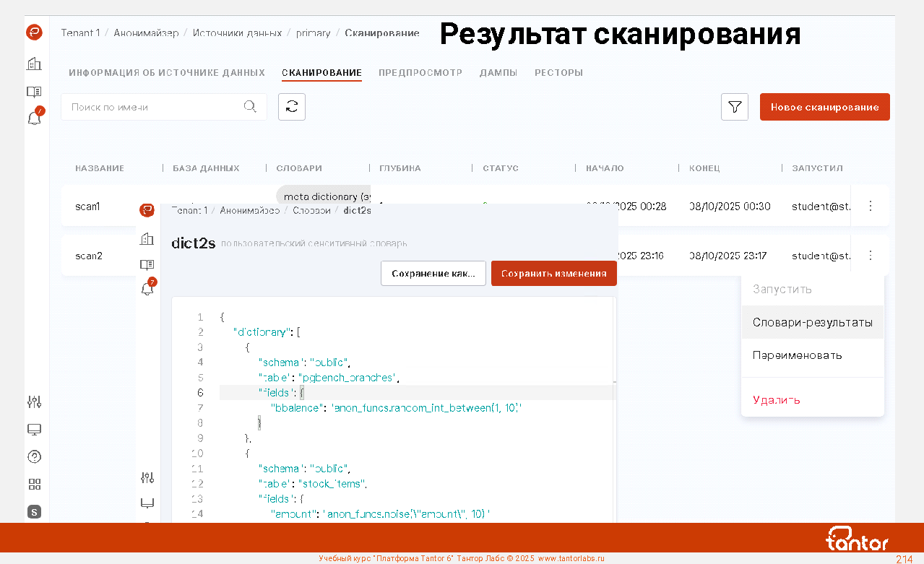
Task: Select Словари-результаты from context menu
Action: point(812,323)
